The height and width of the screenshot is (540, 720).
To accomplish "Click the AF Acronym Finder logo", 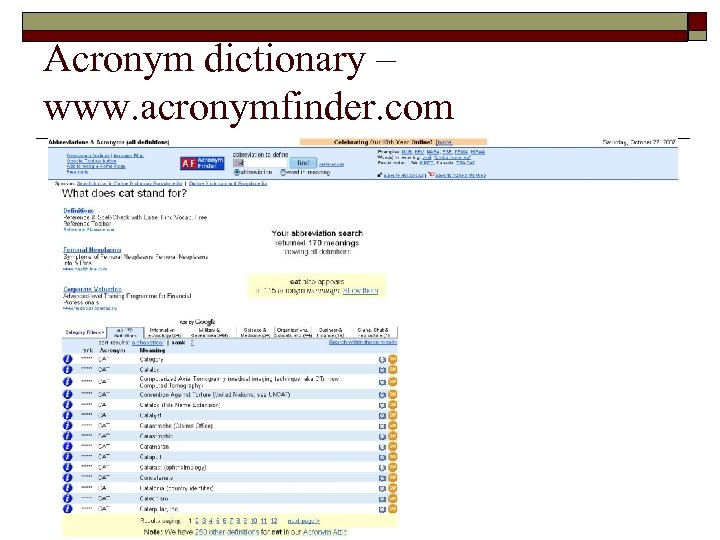I will tap(202, 163).
